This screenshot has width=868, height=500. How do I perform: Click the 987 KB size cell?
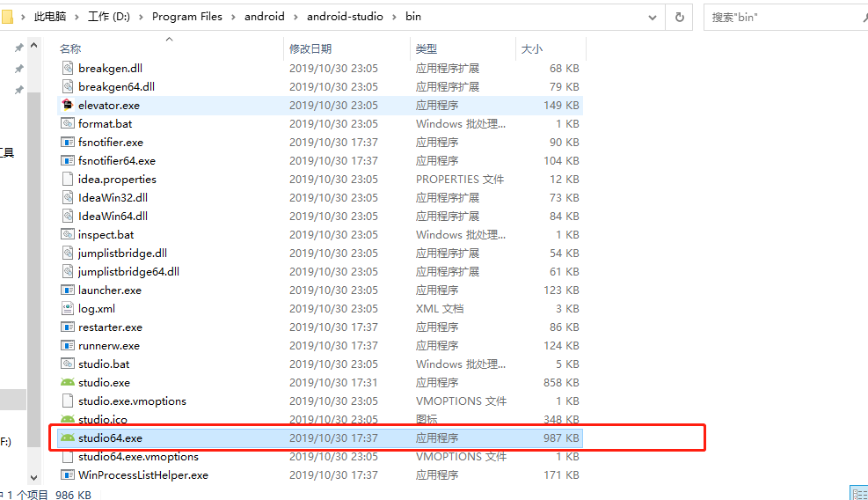561,437
